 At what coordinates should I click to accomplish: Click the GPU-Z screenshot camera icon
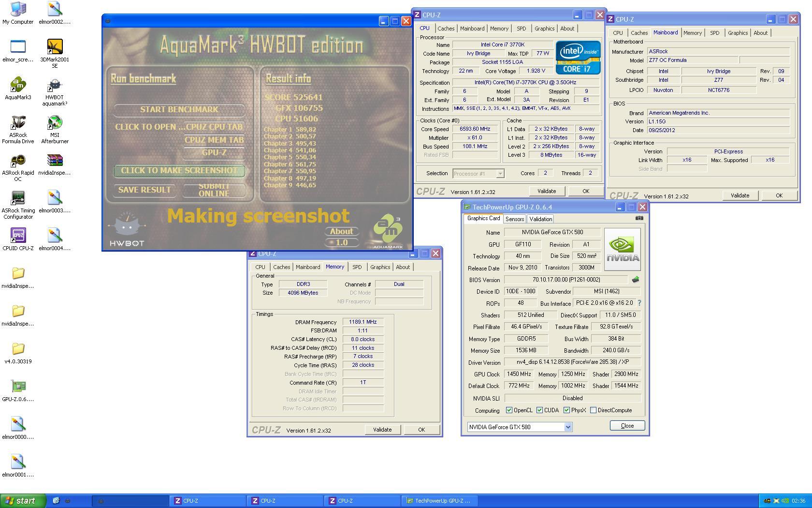click(639, 218)
